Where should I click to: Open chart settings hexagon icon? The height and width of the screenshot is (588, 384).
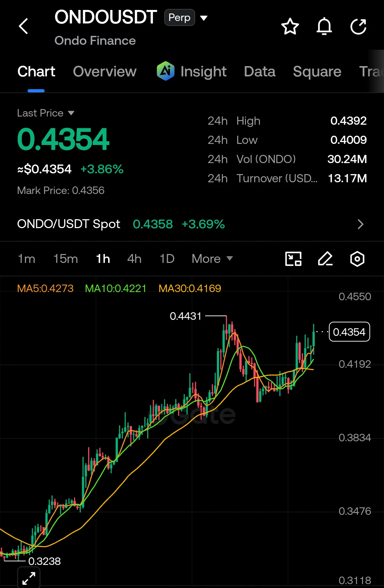pos(357,259)
